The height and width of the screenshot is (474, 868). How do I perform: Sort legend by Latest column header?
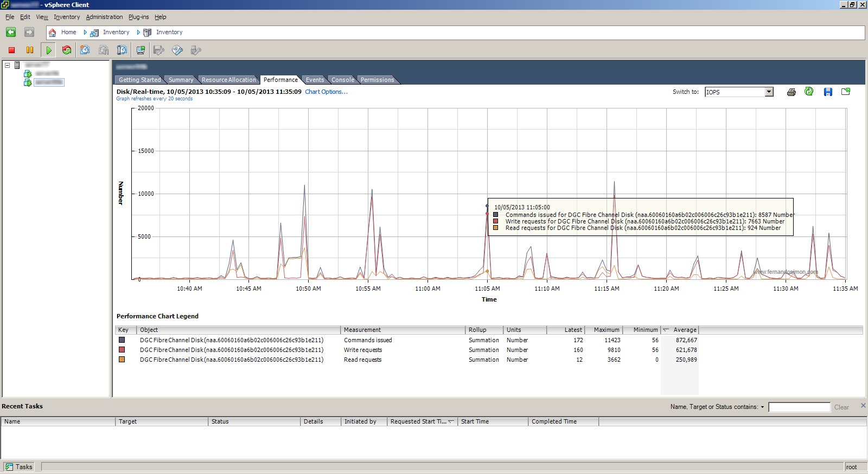566,330
